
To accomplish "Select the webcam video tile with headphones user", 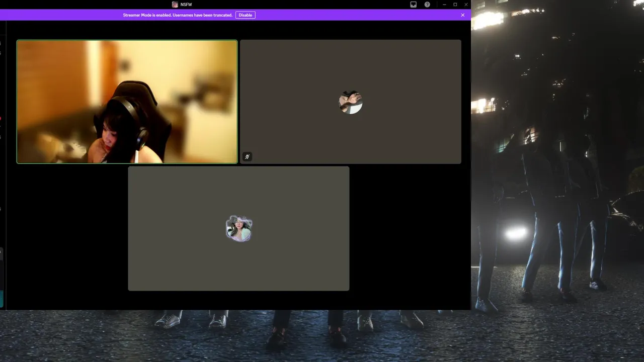I will [x=127, y=102].
